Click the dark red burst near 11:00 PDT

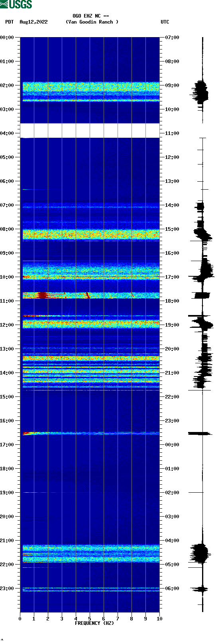[42, 295]
